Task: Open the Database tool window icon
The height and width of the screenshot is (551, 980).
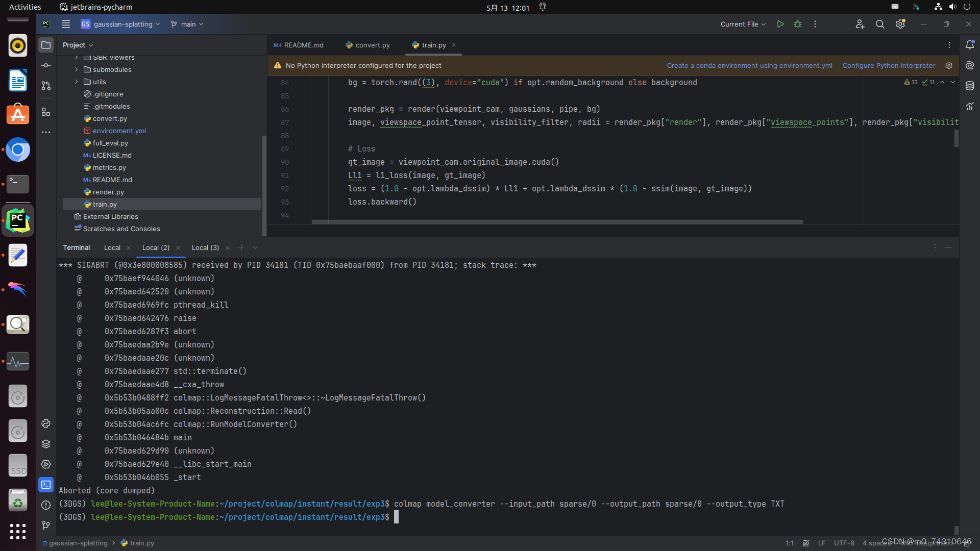Action: click(970, 86)
